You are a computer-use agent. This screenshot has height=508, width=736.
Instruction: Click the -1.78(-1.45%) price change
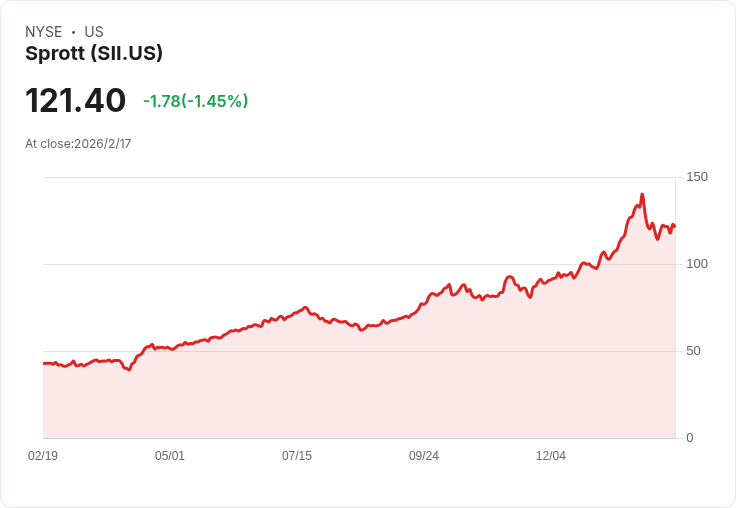(195, 101)
